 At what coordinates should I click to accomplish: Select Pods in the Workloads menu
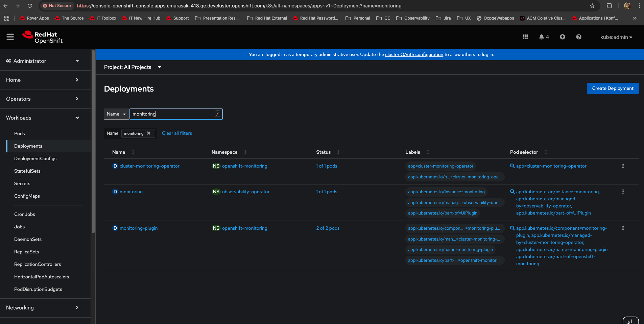point(20,134)
